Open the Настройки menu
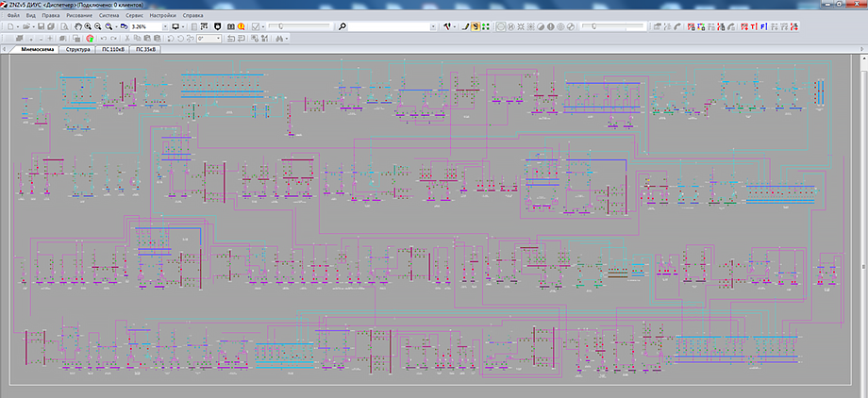 (x=163, y=15)
